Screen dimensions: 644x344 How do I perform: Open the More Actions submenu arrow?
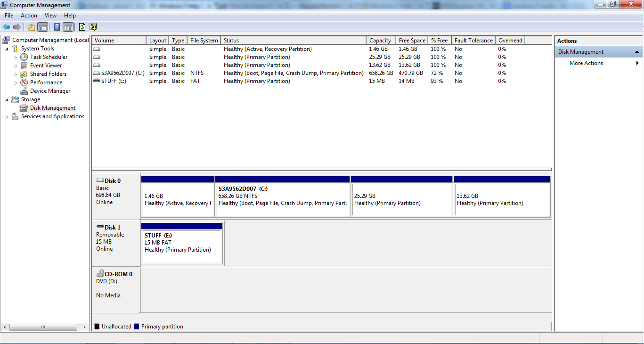point(637,63)
